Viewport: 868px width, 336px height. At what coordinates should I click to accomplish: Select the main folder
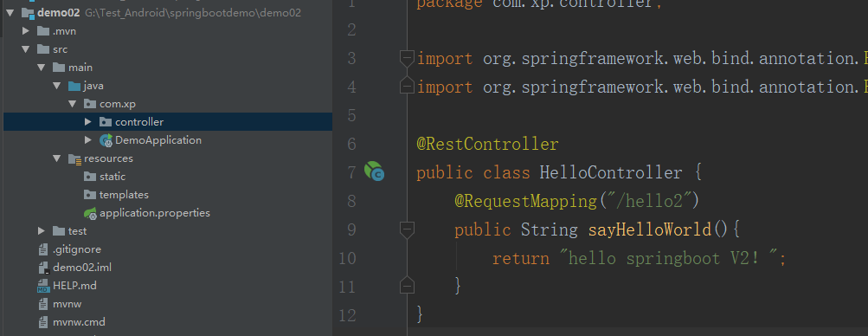[x=80, y=68]
